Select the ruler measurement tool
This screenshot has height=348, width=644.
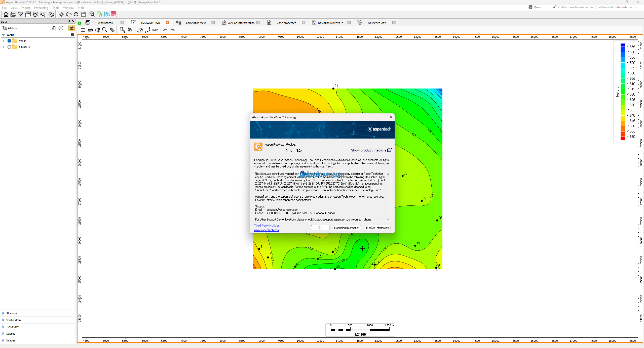coord(112,30)
